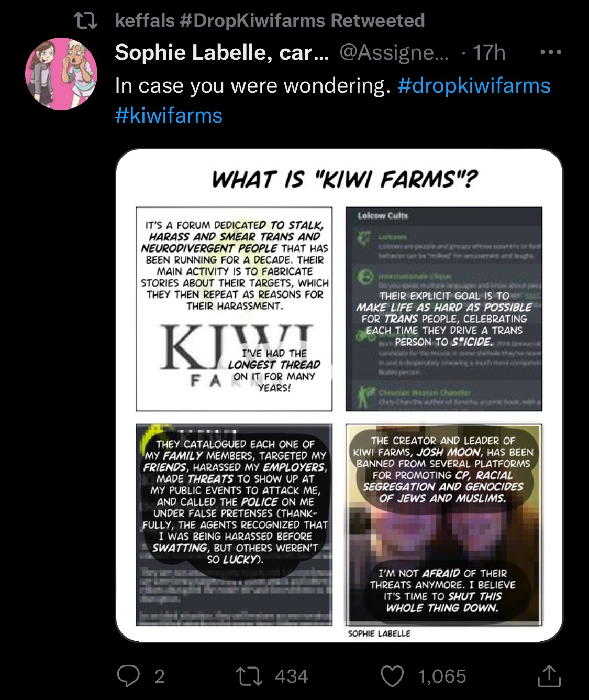Open the reply speech bubble icon
This screenshot has width=589, height=700.
128,676
